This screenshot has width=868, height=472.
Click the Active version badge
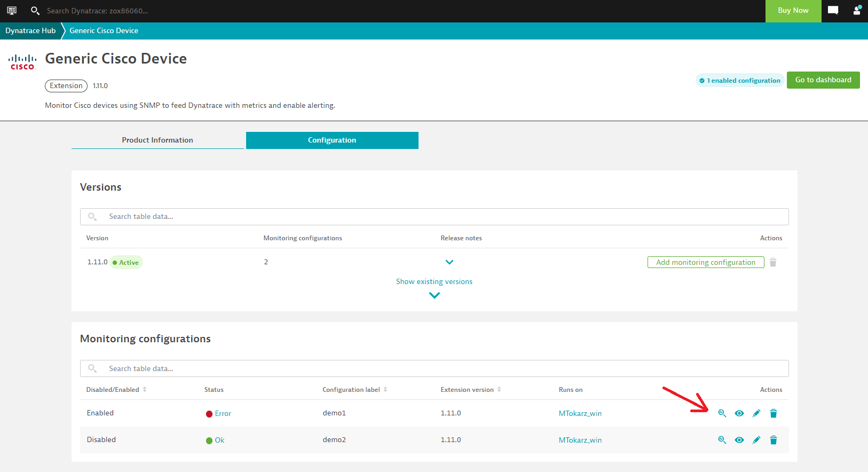point(127,262)
